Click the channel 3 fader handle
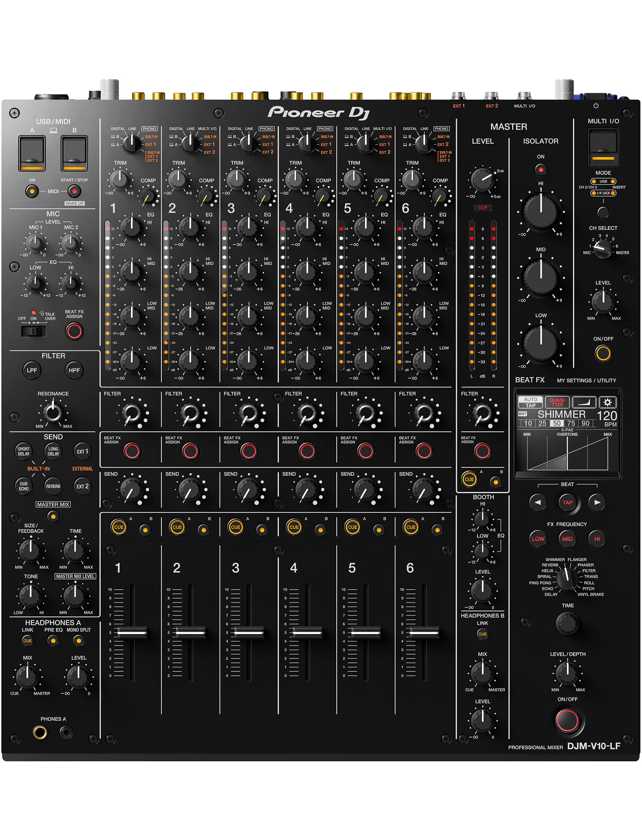Screen dimensions: 642x840 click(x=249, y=633)
